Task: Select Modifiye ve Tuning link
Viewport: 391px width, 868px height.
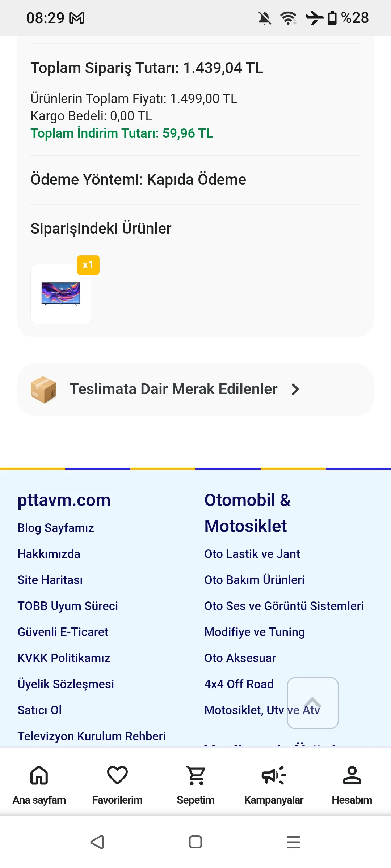Action: point(255,632)
